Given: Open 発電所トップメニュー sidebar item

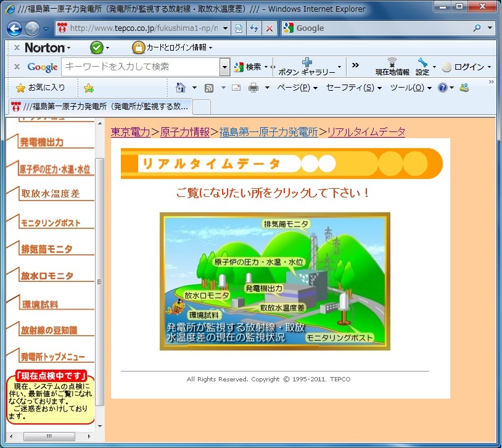Looking at the screenshot, I should pos(53,357).
